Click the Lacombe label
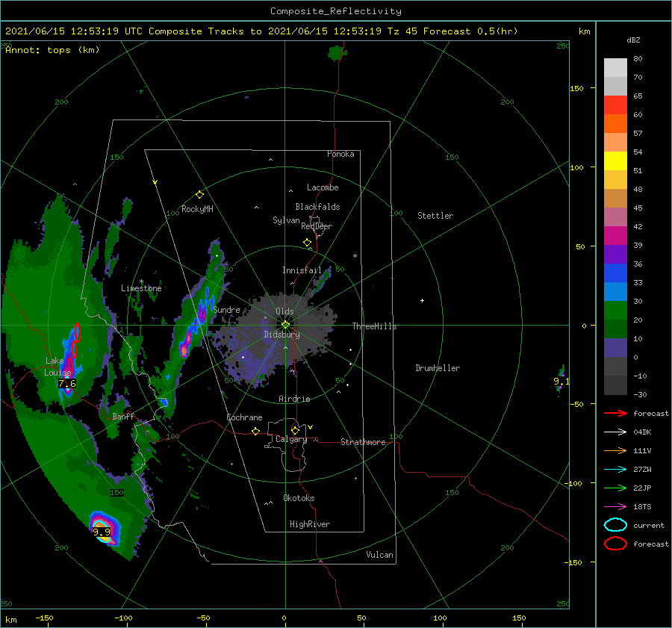This screenshot has width=672, height=628. (323, 187)
